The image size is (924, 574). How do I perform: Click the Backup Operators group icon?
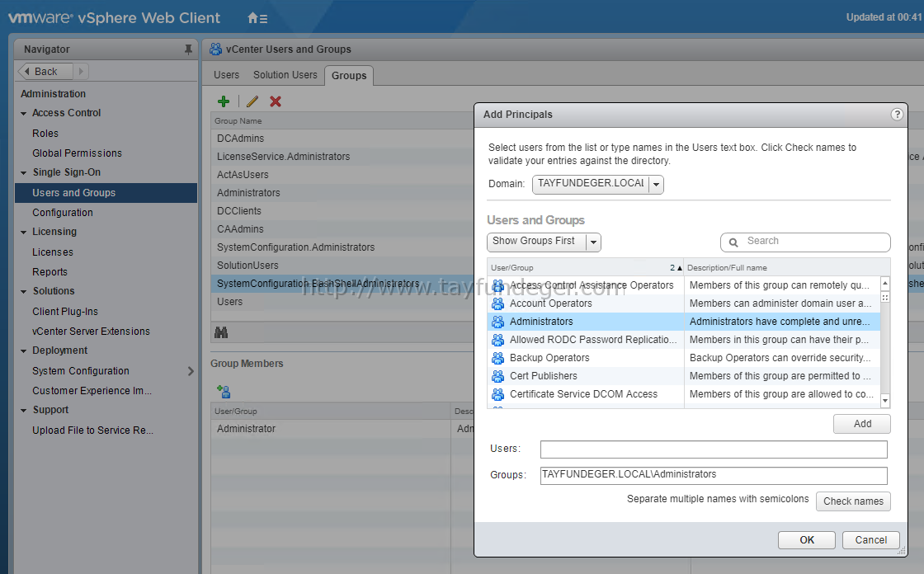[x=498, y=358]
